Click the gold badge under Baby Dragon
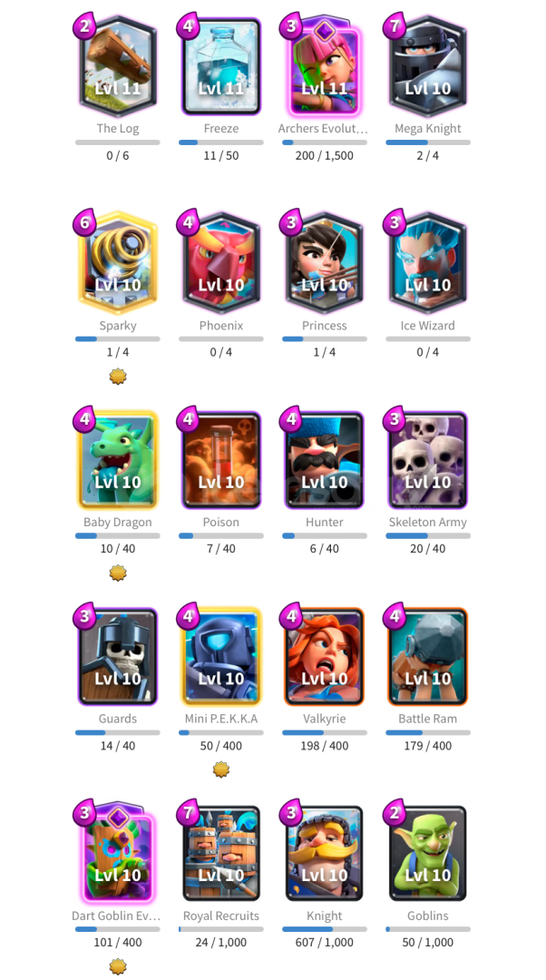 pyautogui.click(x=117, y=573)
